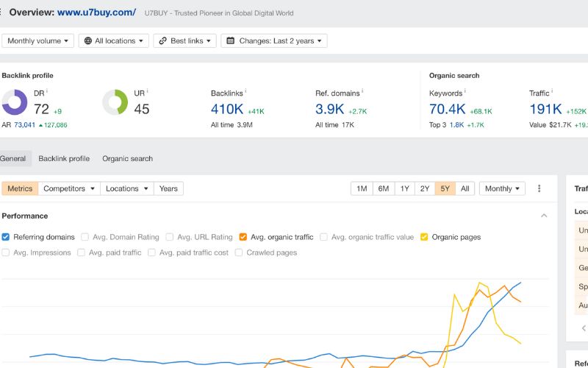Viewport: 588px width, 368px height.
Task: Click the green UR donut chart
Action: point(115,102)
